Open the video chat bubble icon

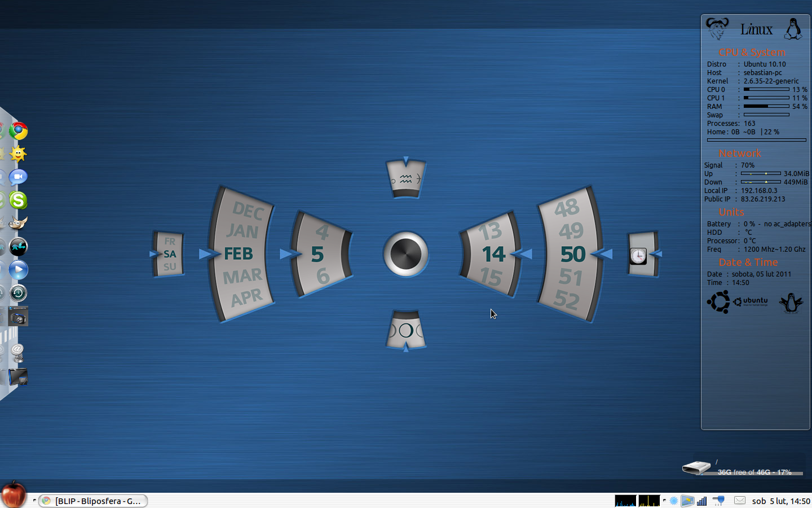click(19, 177)
